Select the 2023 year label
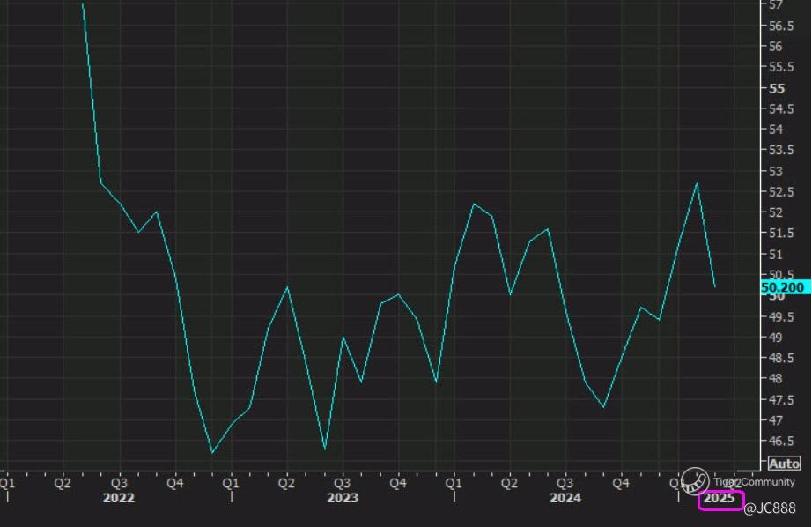The image size is (812, 527). (x=343, y=499)
